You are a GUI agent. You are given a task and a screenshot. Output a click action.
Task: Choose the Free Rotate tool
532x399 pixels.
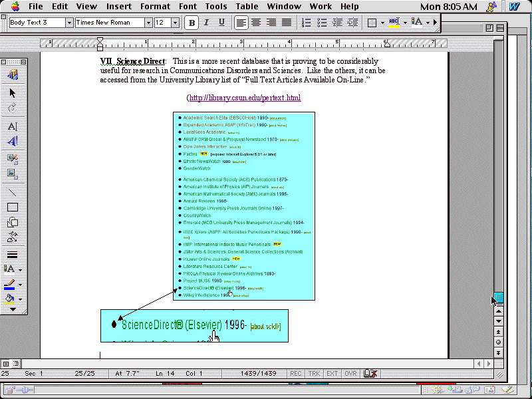tap(13, 108)
